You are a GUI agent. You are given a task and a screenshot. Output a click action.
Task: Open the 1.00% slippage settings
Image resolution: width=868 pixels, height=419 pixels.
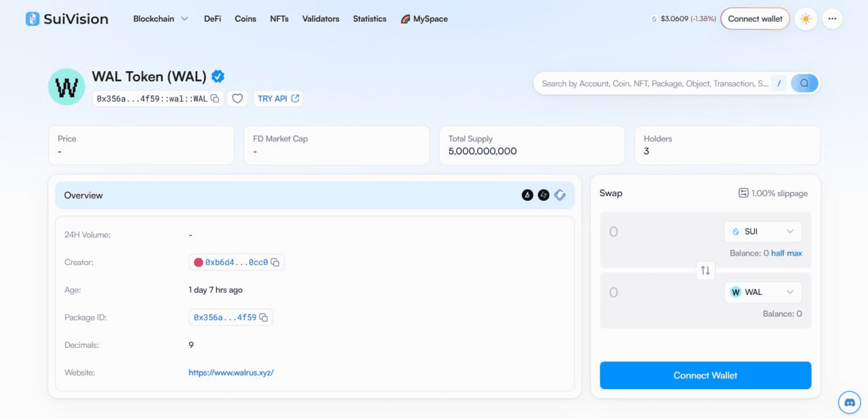point(773,193)
